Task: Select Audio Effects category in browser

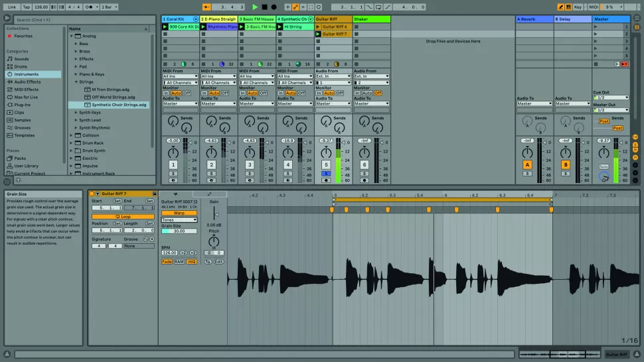Action: [27, 82]
